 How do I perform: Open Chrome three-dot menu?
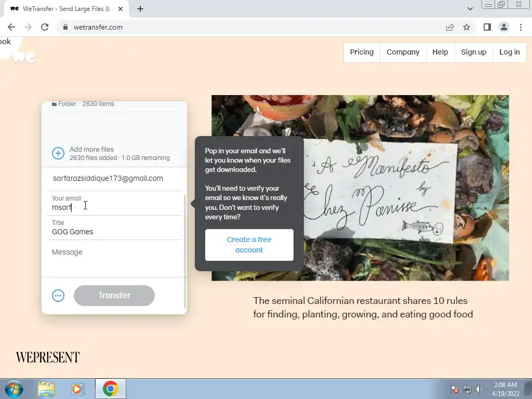tap(521, 27)
